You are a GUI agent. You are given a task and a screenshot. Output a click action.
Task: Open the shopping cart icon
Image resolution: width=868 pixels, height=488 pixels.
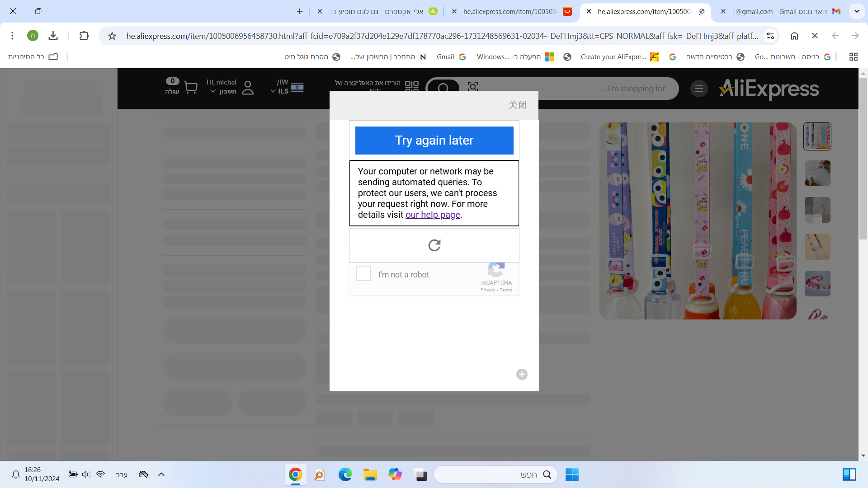[x=191, y=87]
